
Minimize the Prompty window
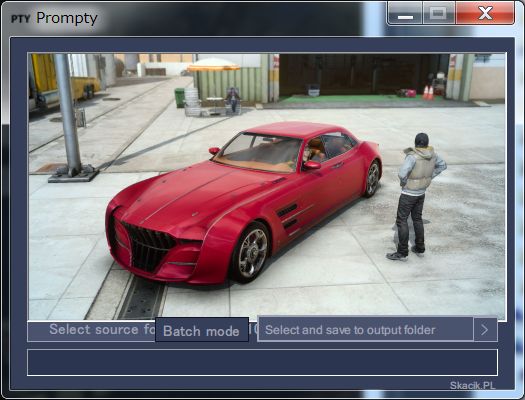point(405,13)
